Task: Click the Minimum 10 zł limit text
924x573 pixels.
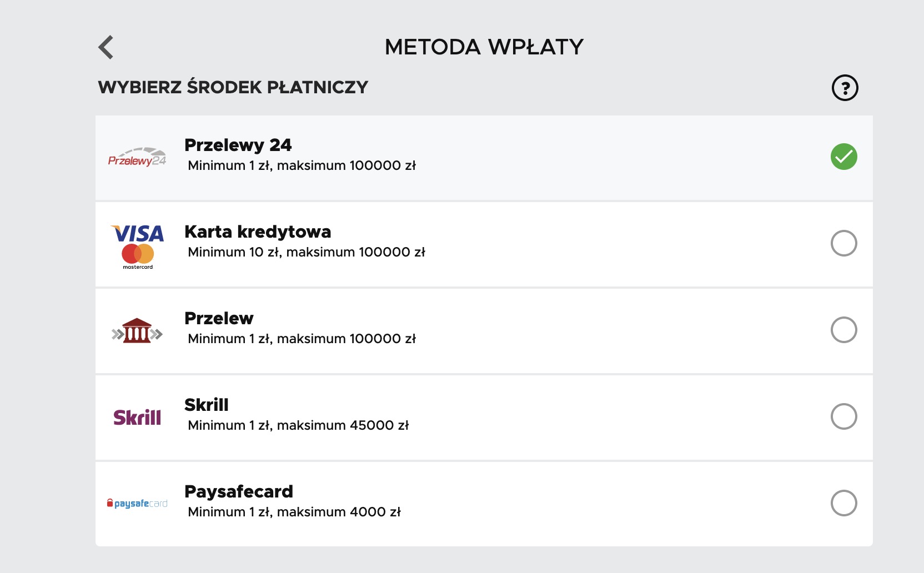Action: (235, 252)
